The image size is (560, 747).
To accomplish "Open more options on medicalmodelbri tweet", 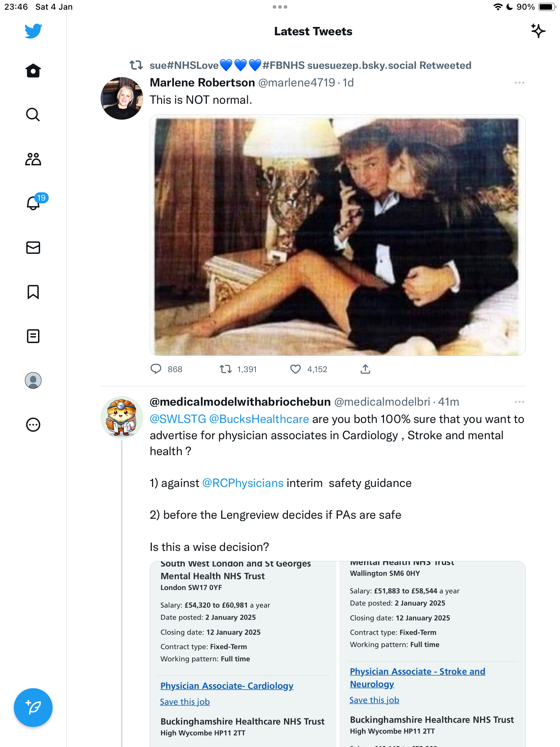I will point(519,402).
